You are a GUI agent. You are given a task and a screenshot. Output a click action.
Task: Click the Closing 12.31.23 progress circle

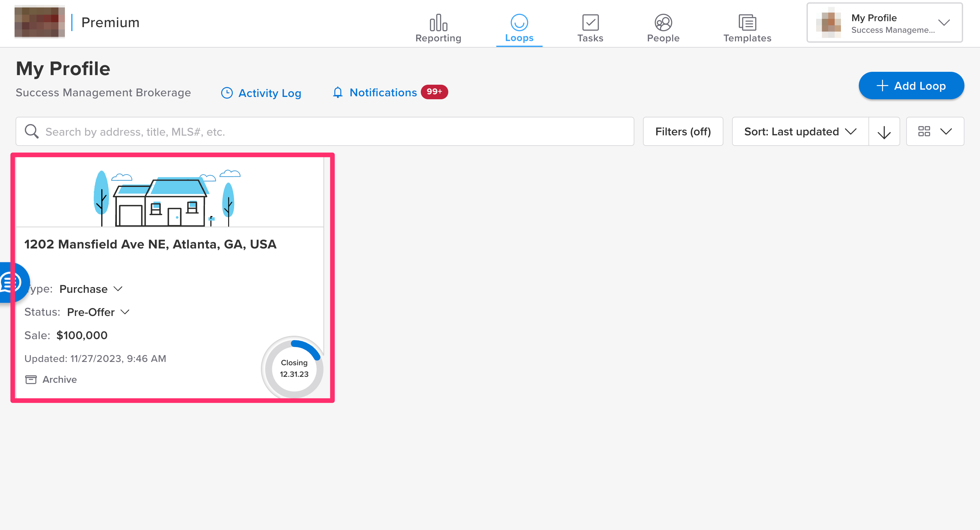[294, 368]
